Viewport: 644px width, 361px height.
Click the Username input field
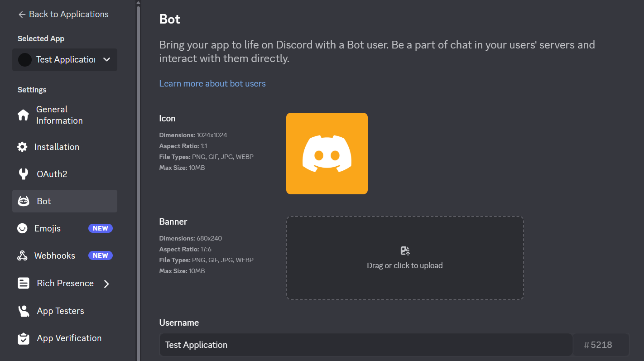click(366, 345)
